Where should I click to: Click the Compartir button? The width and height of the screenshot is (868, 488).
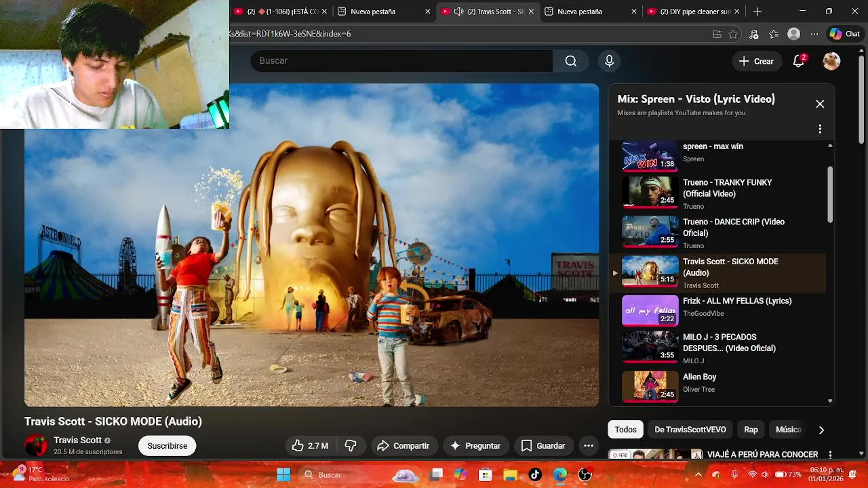pos(403,445)
